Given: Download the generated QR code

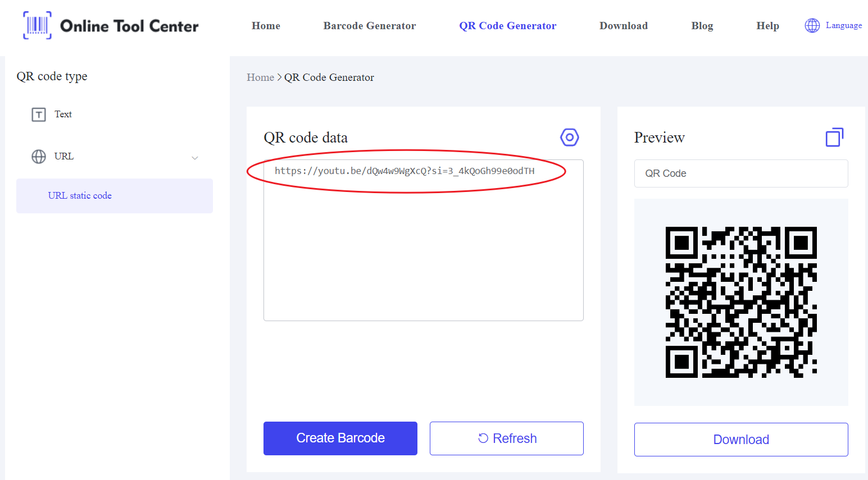Looking at the screenshot, I should click(x=740, y=440).
